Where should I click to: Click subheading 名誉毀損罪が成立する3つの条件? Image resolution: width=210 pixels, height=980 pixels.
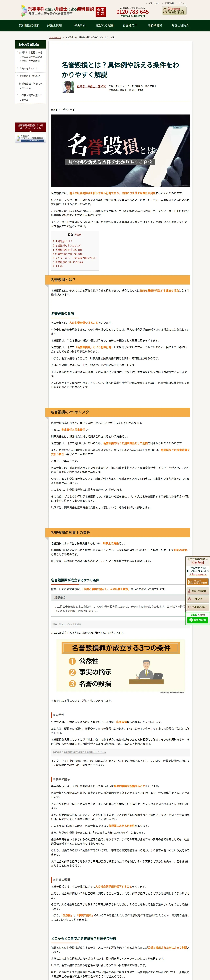75,580
